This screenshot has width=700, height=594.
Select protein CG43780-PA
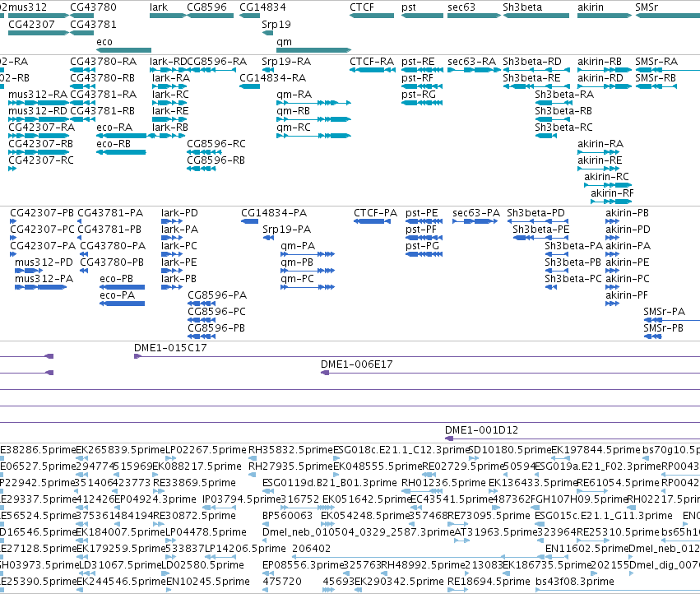113,246
